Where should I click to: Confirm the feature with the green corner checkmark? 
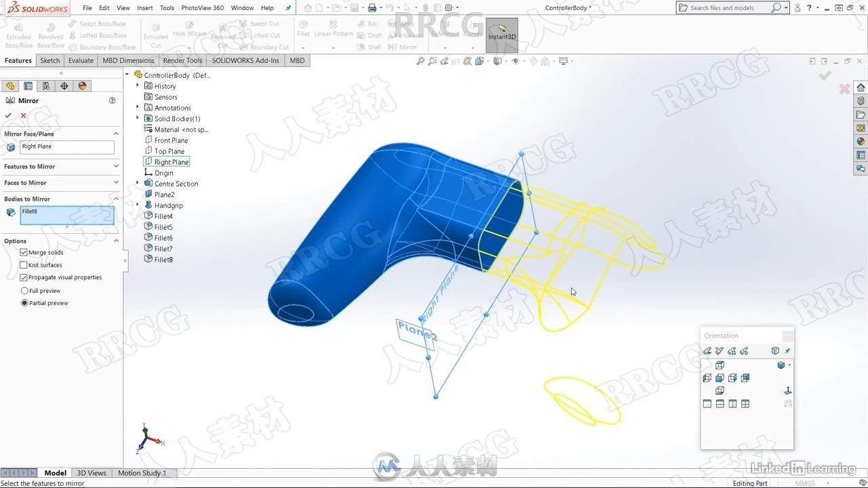(x=825, y=76)
